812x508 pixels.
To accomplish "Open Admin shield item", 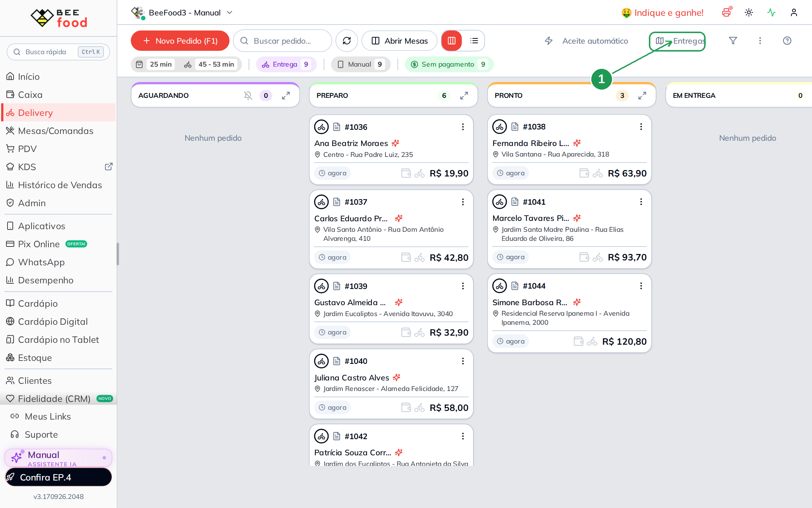I will point(58,203).
